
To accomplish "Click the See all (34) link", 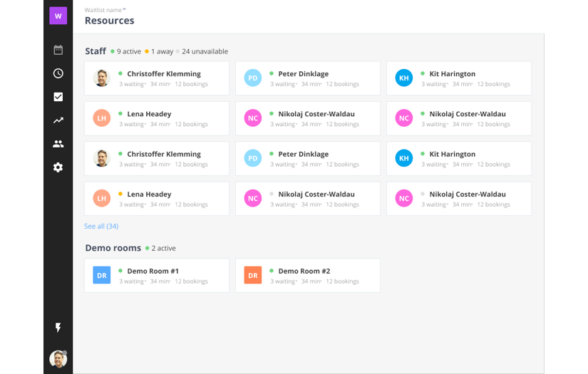I will (101, 226).
